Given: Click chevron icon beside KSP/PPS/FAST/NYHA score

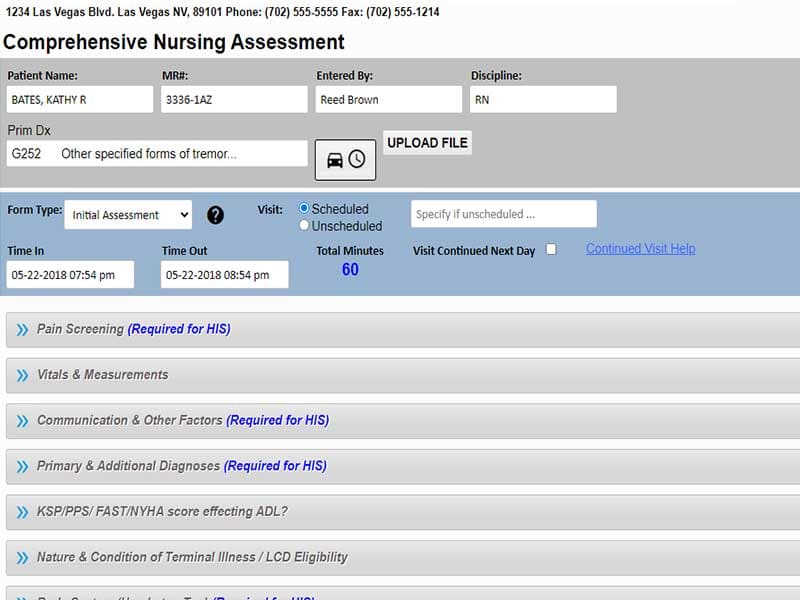Looking at the screenshot, I should tap(22, 512).
